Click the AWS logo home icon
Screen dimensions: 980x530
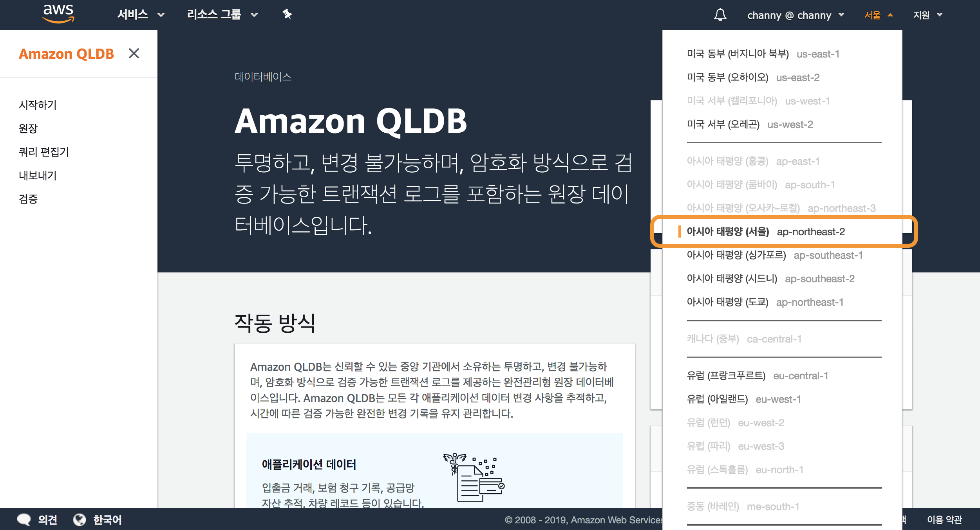click(58, 14)
